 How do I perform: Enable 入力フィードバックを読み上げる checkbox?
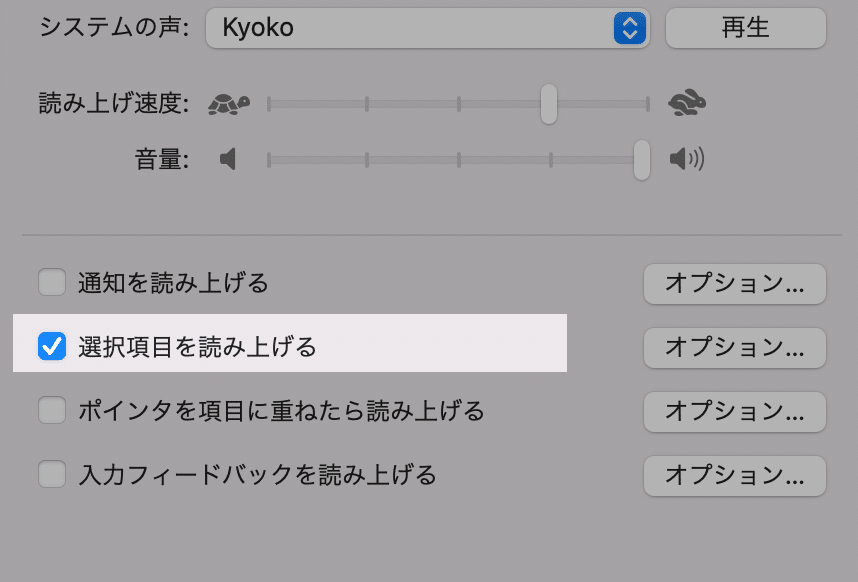point(52,474)
